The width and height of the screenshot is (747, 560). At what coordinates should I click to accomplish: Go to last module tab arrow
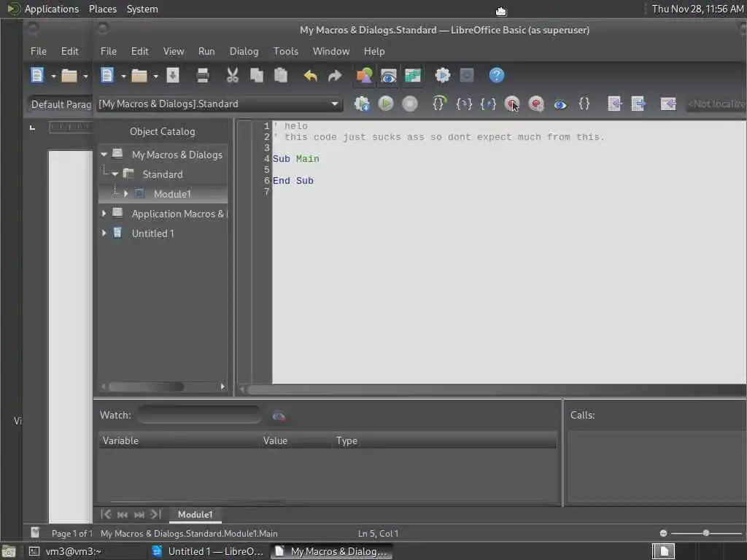click(x=155, y=514)
